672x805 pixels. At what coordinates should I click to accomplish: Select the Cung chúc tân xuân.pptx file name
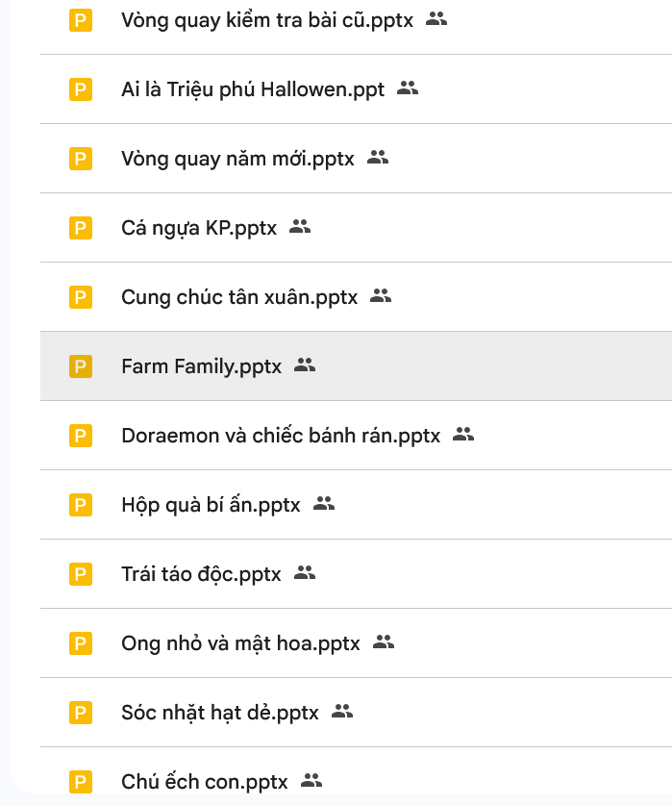point(239,297)
